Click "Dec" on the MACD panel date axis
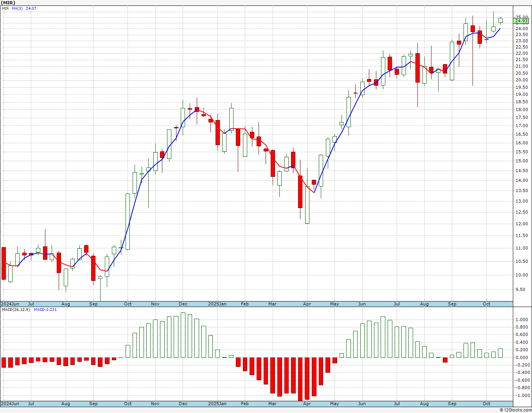This screenshot has width=532, height=413. tap(183, 404)
